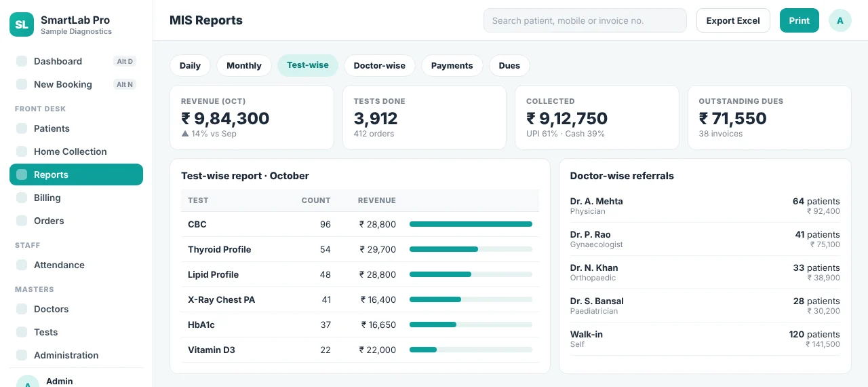This screenshot has height=387, width=868.
Task: Click the Lipid Profile revenue bar
Action: click(471, 274)
